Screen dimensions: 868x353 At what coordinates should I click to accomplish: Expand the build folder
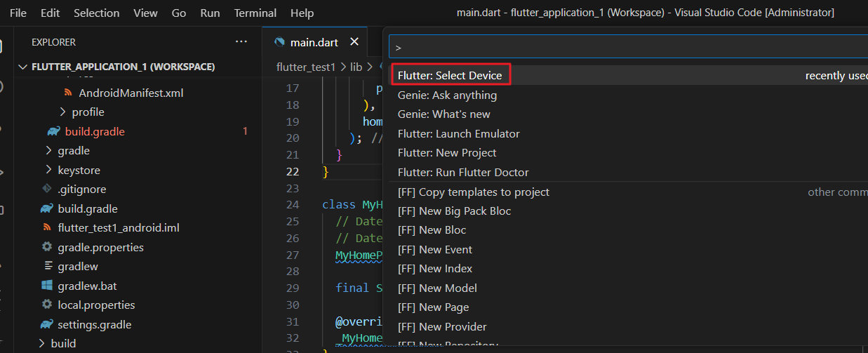point(42,344)
